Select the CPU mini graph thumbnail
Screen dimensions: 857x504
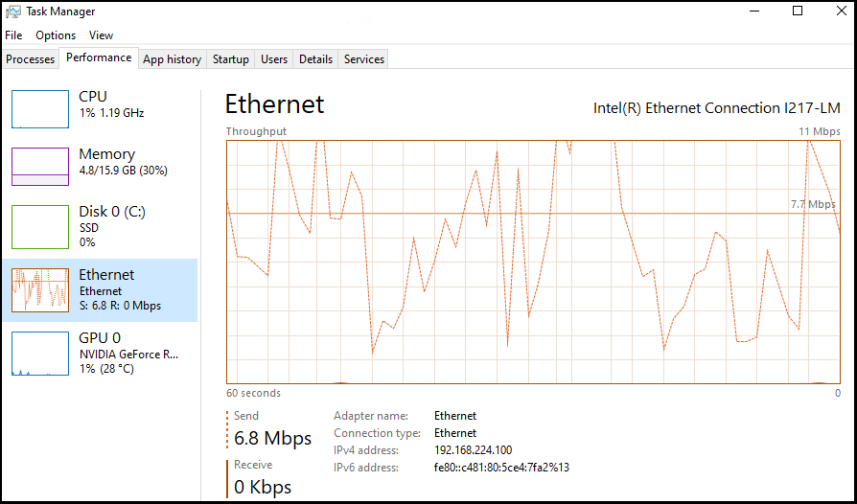(40, 108)
